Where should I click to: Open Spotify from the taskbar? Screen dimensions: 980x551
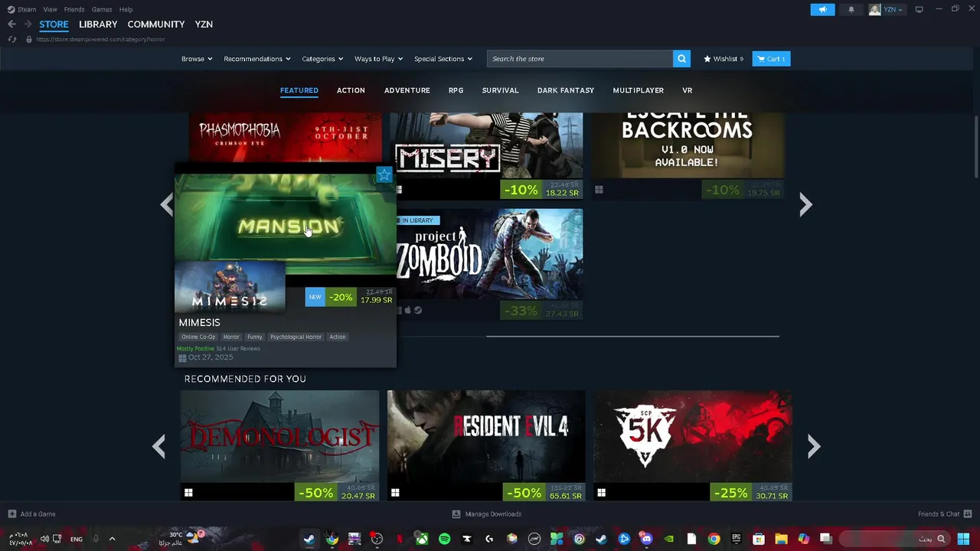coord(444,539)
